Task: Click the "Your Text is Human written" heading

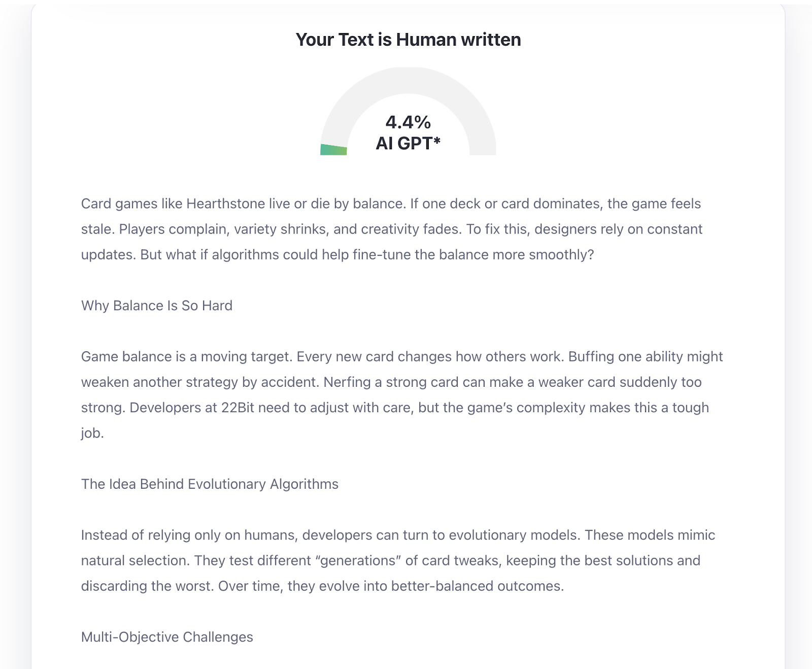Action: (408, 40)
